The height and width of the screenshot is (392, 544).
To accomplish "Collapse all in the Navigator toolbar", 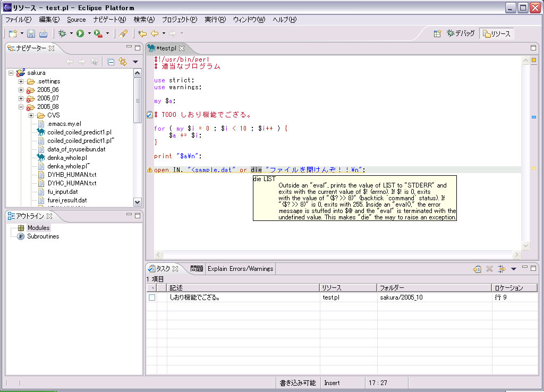I will (111, 62).
